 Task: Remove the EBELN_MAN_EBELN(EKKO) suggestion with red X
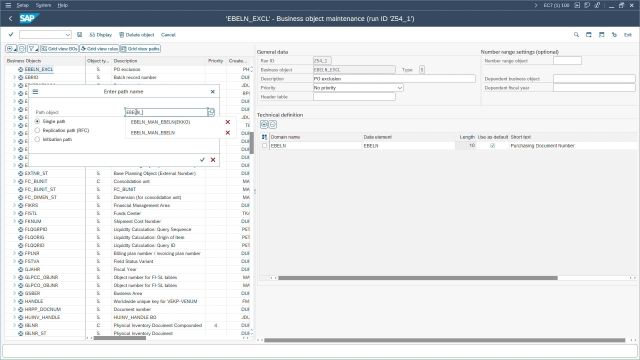pyautogui.click(x=228, y=122)
